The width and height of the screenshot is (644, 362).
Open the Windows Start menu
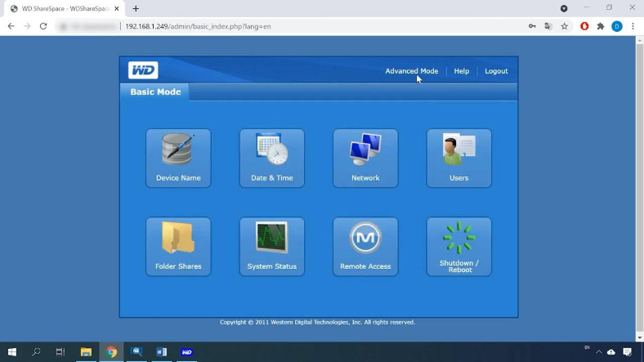click(x=12, y=352)
